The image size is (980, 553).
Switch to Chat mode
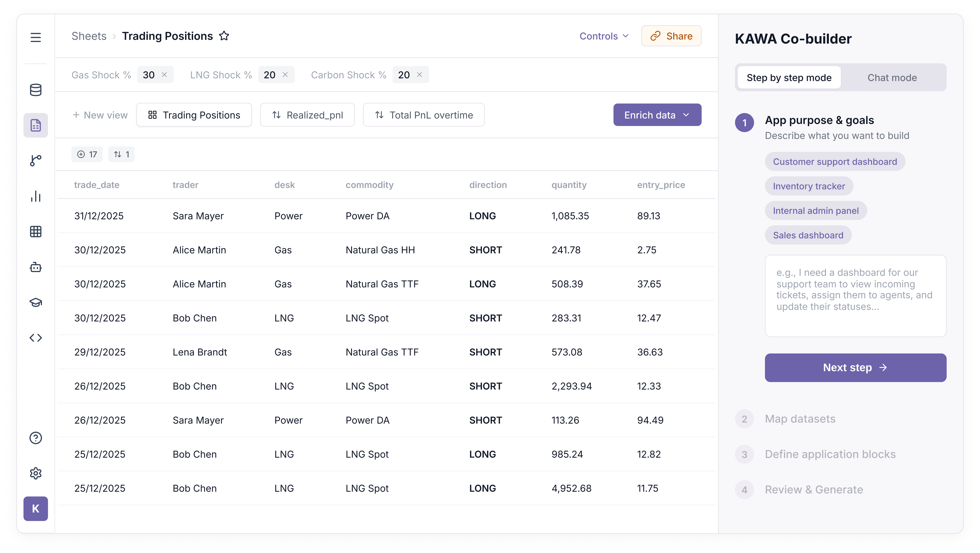(x=892, y=78)
